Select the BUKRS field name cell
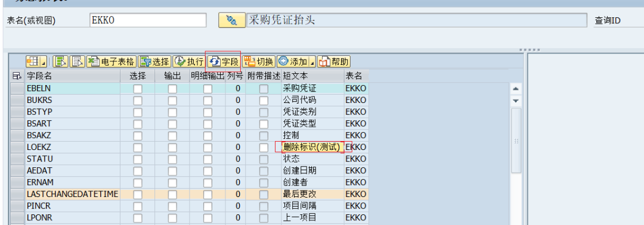The image size is (644, 225). coord(72,101)
